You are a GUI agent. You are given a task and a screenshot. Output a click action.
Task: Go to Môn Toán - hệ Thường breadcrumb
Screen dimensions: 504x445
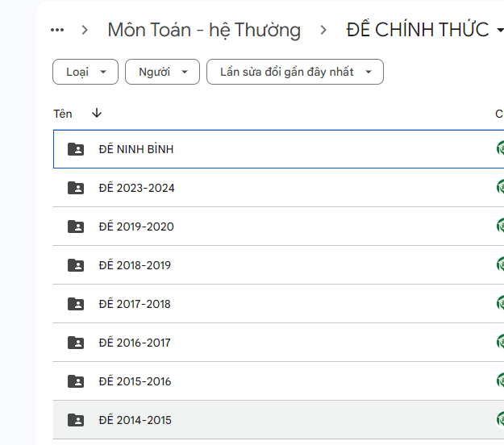point(204,31)
